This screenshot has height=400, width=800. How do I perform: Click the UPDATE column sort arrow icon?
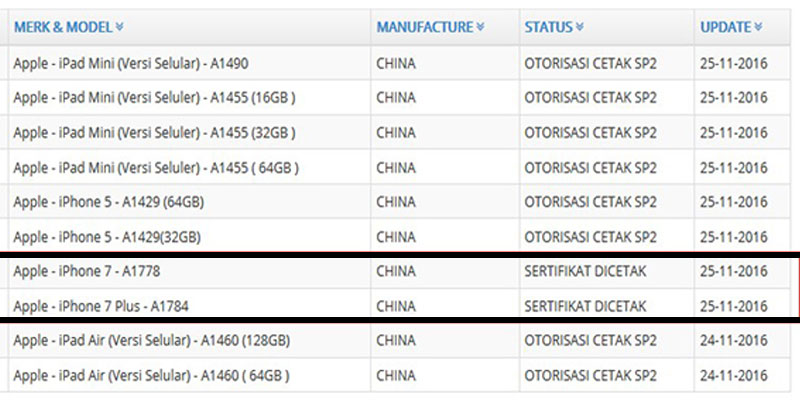point(759,27)
